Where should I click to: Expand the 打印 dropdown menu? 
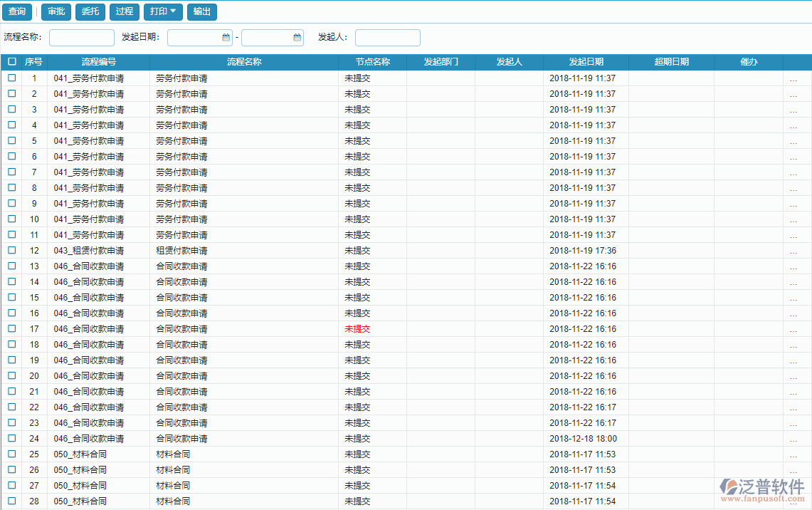click(163, 12)
